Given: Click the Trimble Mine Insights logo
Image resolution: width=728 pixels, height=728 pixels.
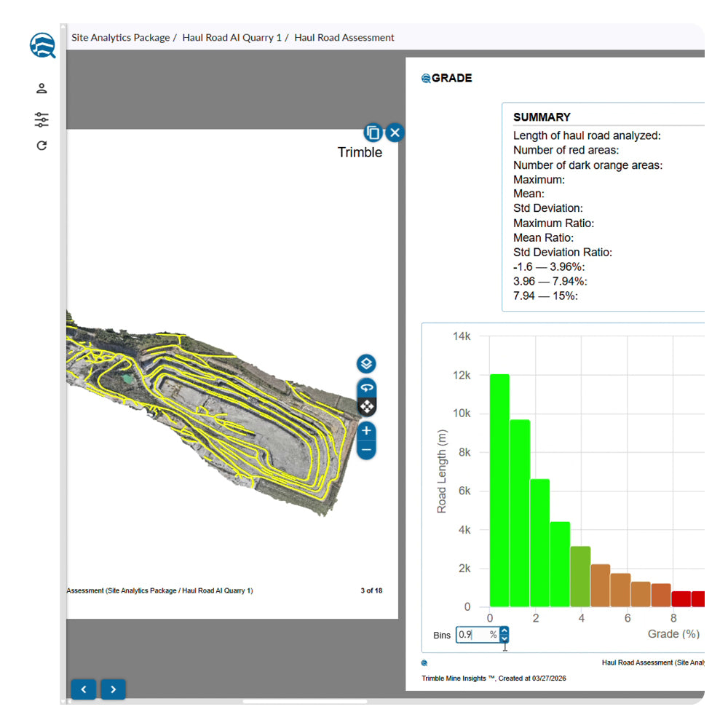Looking at the screenshot, I should (x=42, y=45).
